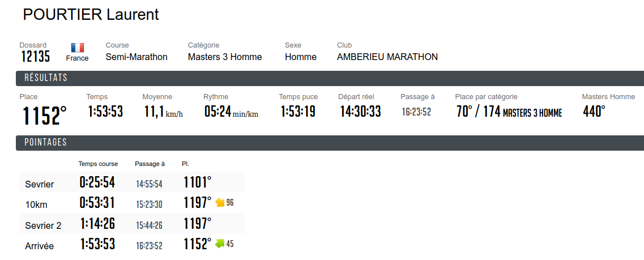Click the Temps puce value 1:53:19
Screen dimensions: 644x260
(298, 112)
